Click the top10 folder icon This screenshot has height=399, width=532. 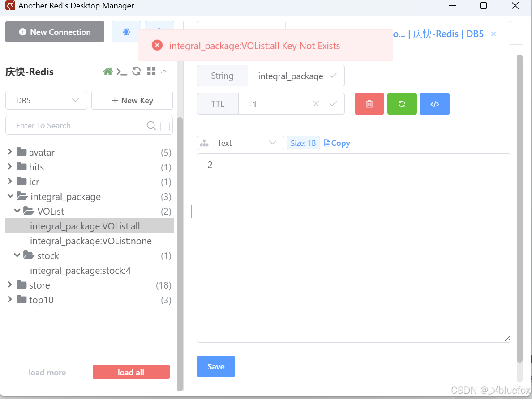tap(21, 299)
